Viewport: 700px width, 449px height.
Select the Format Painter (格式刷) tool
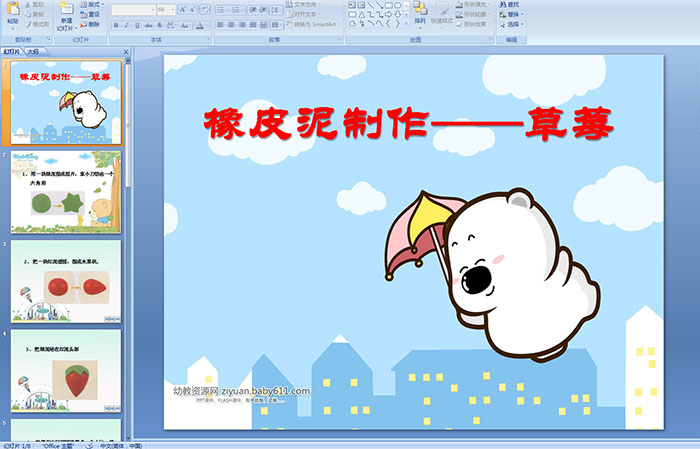click(37, 24)
